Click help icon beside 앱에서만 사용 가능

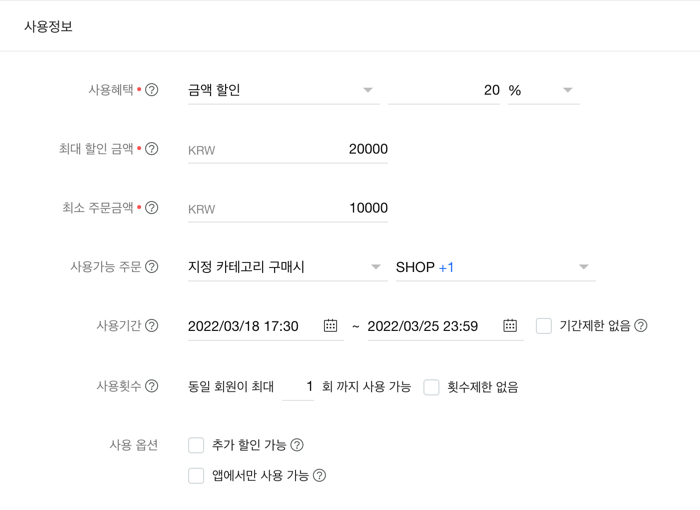(319, 476)
